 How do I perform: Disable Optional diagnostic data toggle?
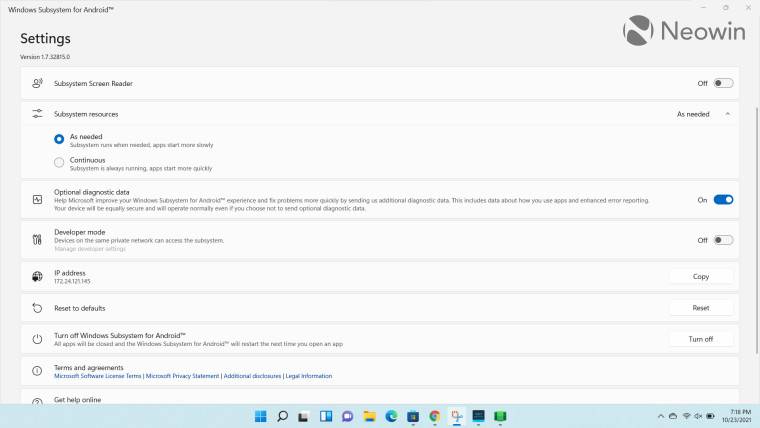point(723,200)
